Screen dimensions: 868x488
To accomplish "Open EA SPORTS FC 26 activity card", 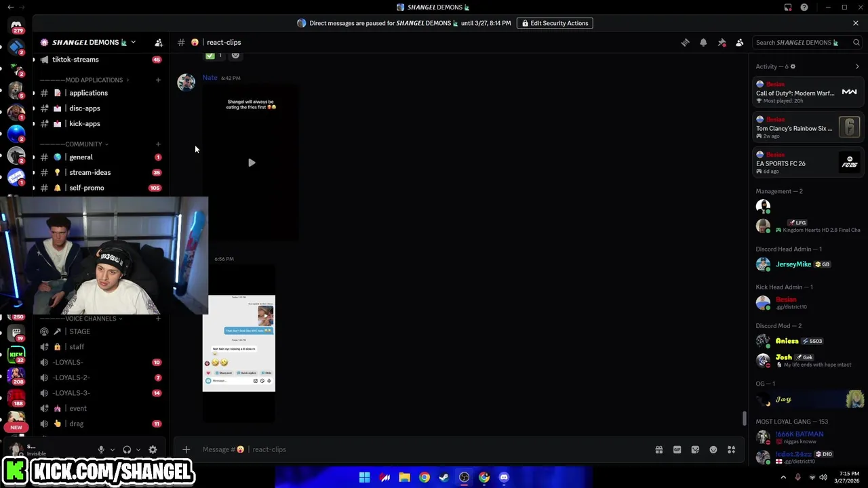I will pyautogui.click(x=808, y=163).
